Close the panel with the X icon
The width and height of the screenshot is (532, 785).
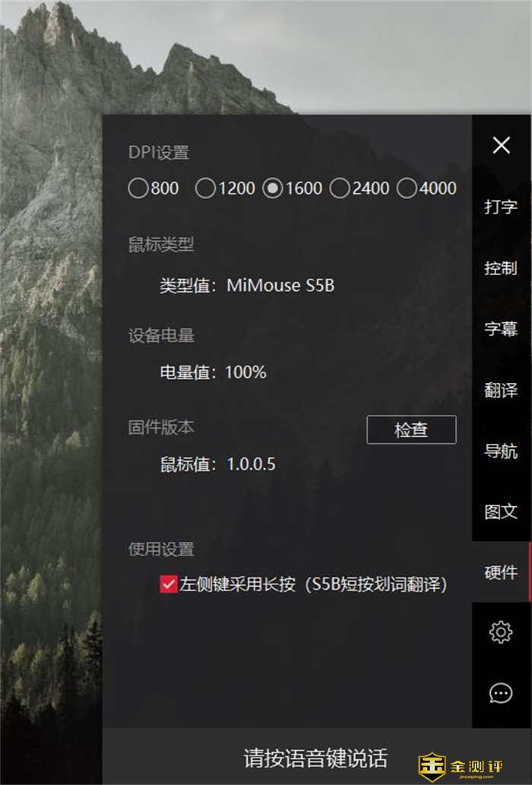[501, 145]
